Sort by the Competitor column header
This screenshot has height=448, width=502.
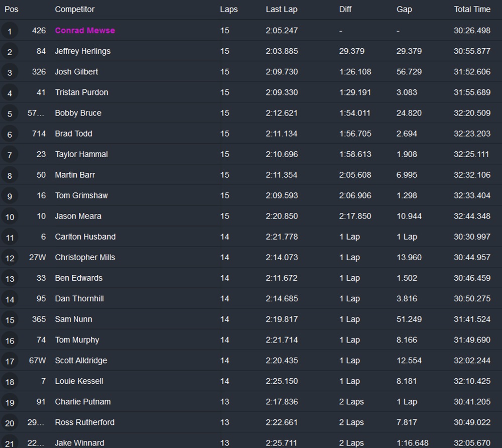click(x=75, y=10)
